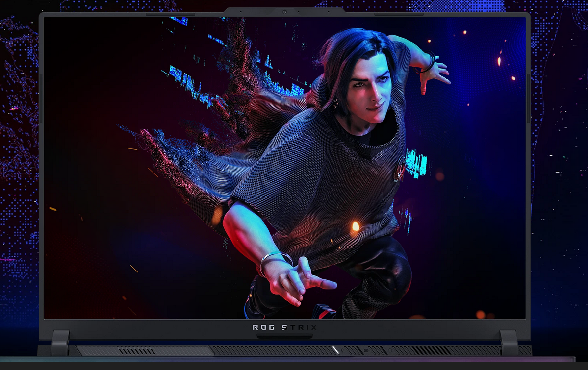This screenshot has width=588, height=370.
Task: Click the webcam lens atop the bezel
Action: click(284, 12)
